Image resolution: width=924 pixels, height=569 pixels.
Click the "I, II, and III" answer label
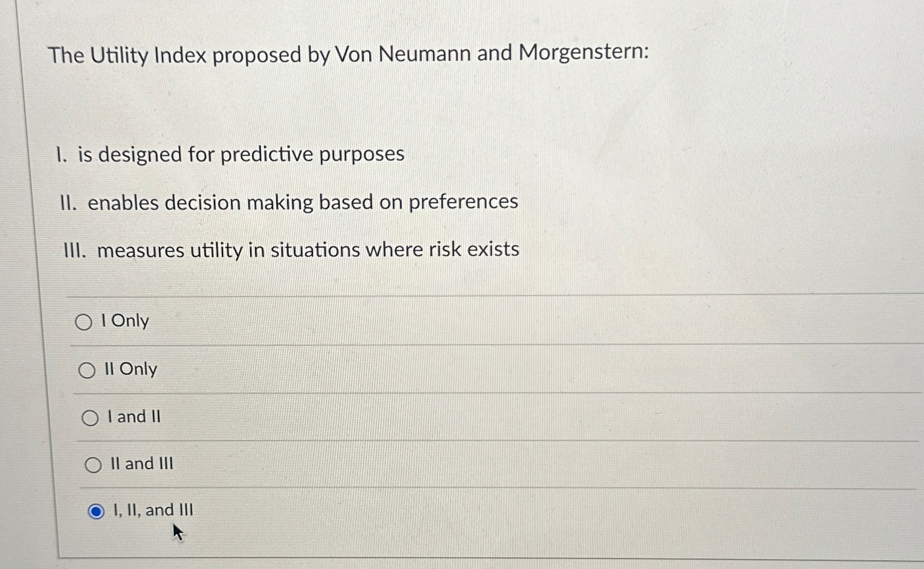click(x=152, y=510)
